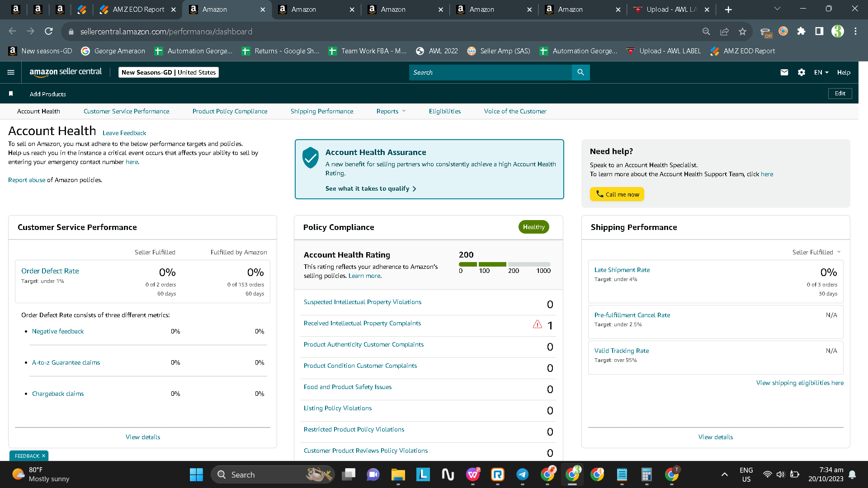The height and width of the screenshot is (488, 868).
Task: Open the Notepad app in taskbar
Action: (622, 474)
